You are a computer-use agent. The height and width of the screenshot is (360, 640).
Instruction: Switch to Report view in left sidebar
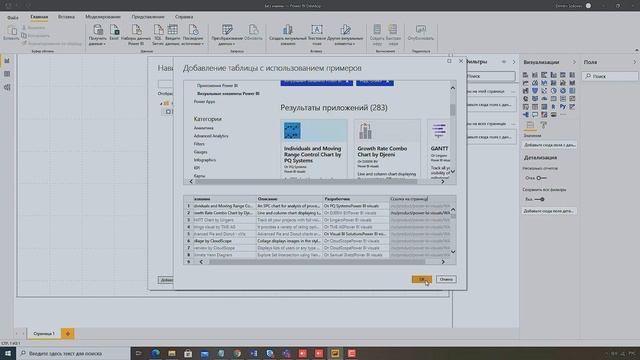(7, 61)
